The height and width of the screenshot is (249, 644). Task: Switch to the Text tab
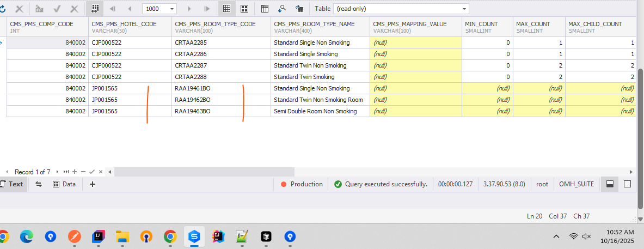11,184
